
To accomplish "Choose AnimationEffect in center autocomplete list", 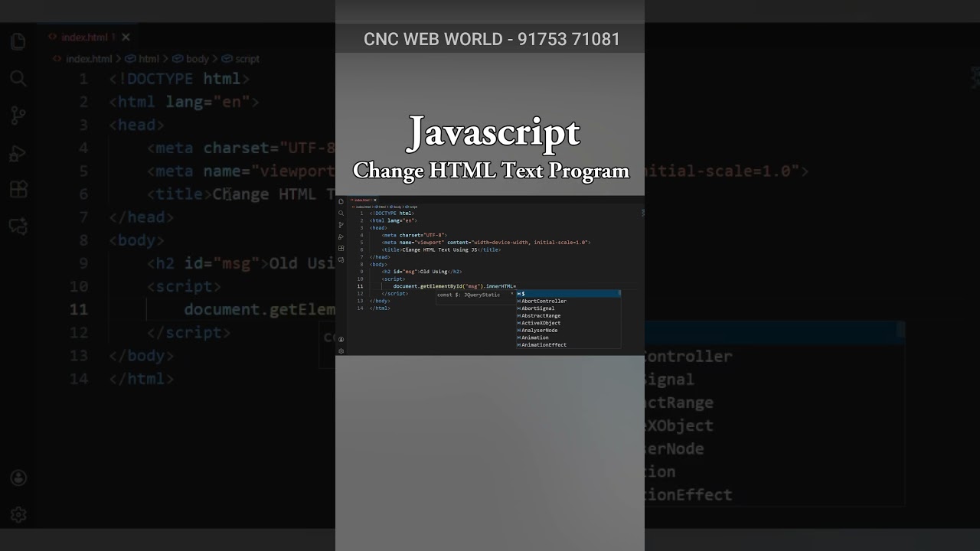I will (568, 344).
